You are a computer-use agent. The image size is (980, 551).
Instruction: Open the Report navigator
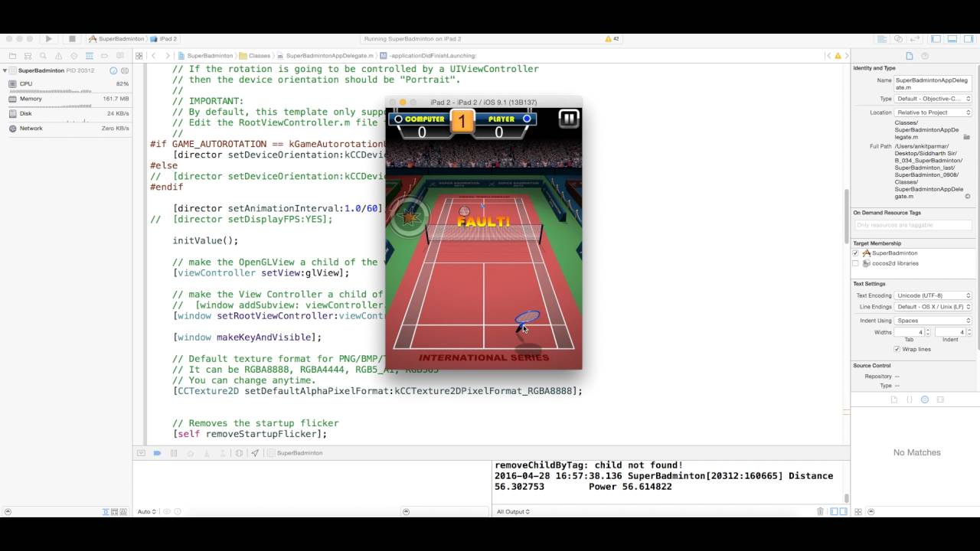(x=120, y=56)
